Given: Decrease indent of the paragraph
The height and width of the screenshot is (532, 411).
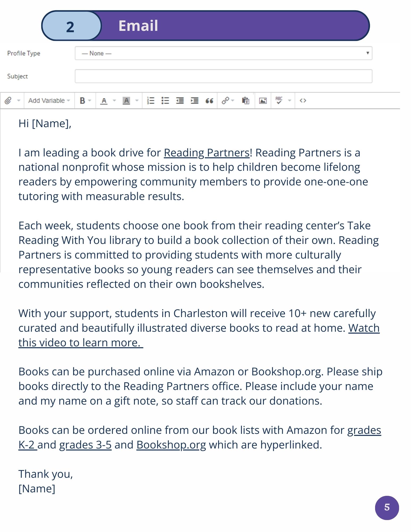Looking at the screenshot, I should (x=180, y=101).
